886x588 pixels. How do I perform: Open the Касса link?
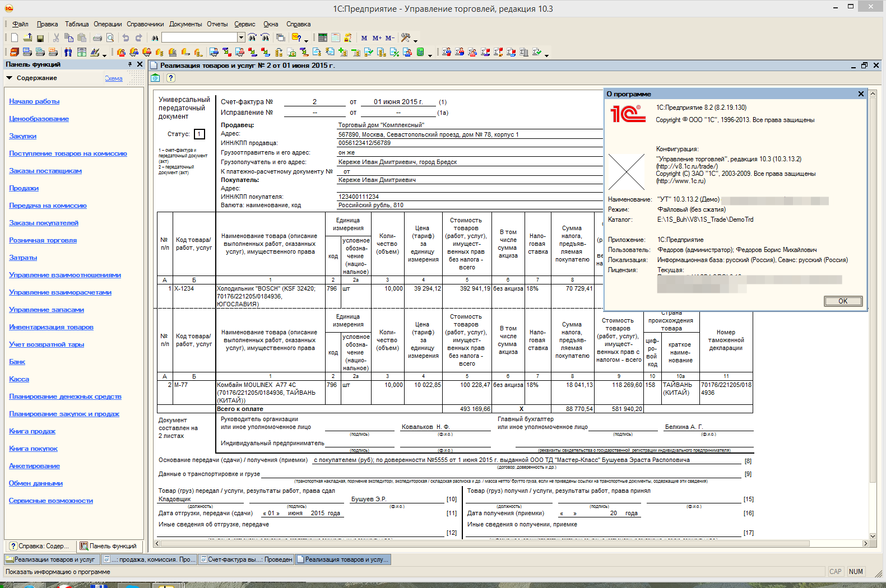[x=19, y=379]
